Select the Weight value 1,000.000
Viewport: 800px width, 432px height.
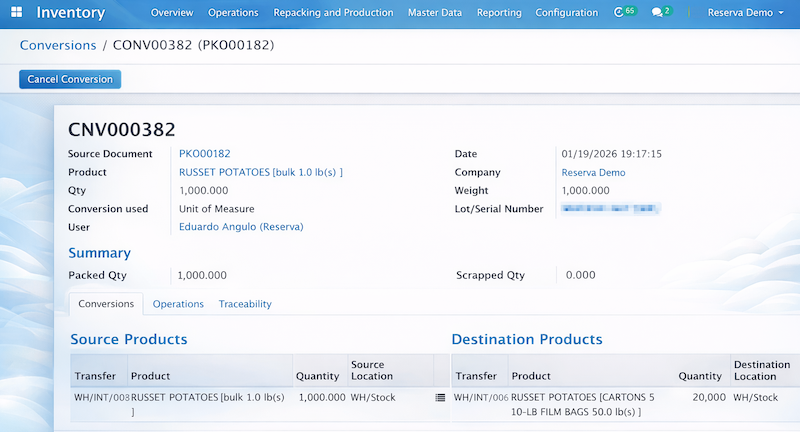585,190
